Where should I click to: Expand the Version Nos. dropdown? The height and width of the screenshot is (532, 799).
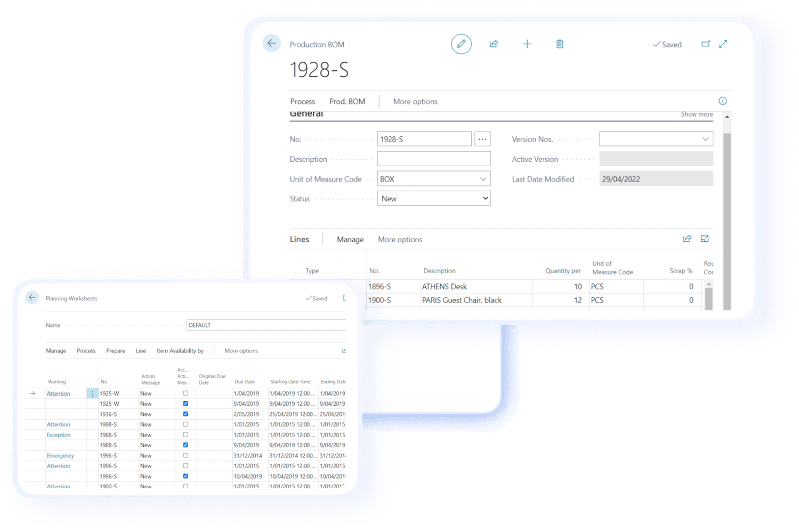point(705,139)
